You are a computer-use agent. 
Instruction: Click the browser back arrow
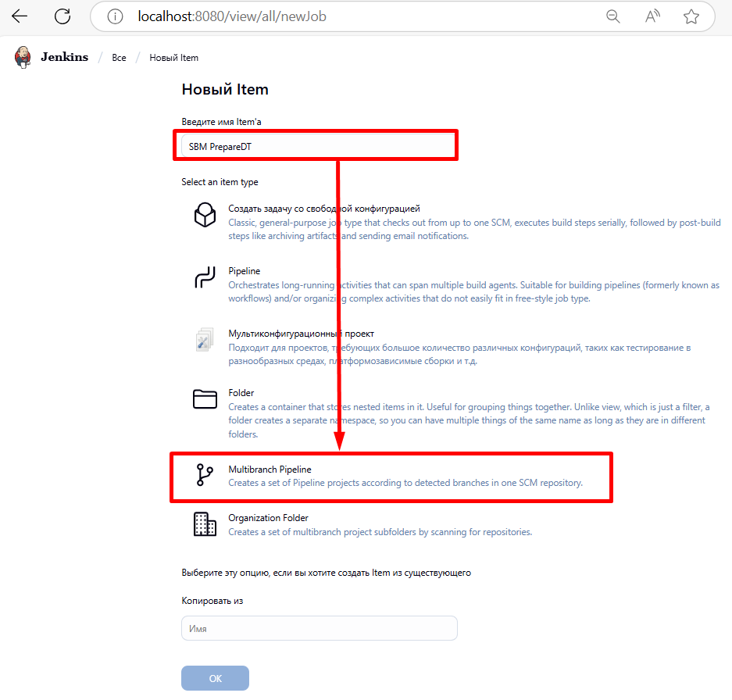[x=20, y=16]
